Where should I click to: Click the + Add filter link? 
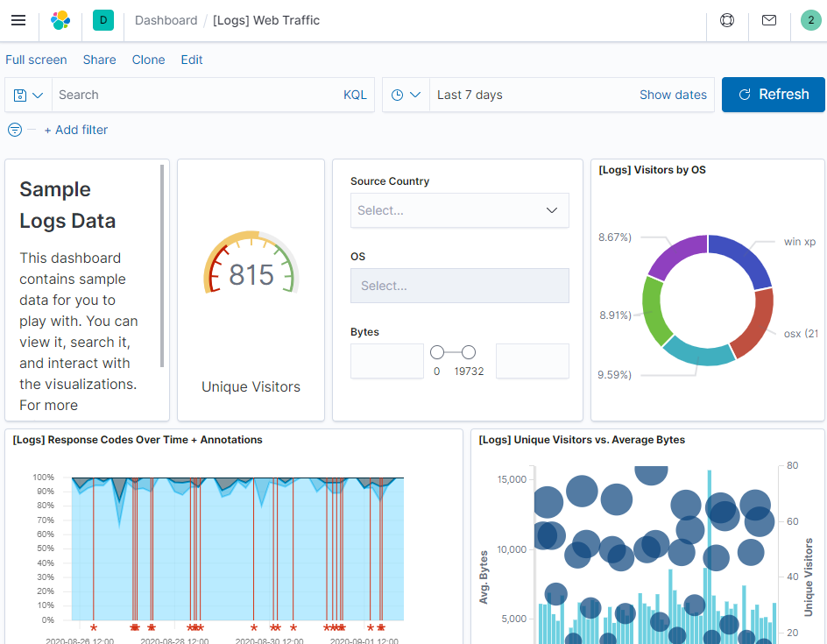(x=76, y=130)
